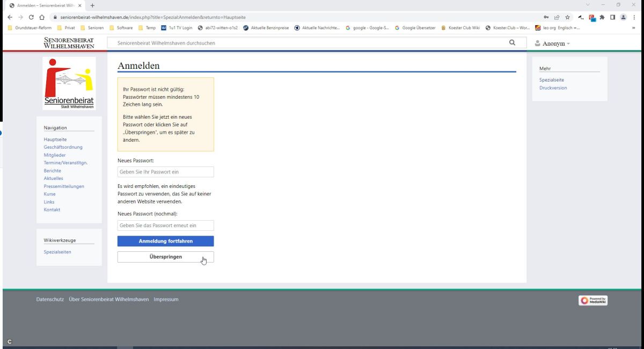The image size is (644, 349).
Task: Click the Powered by MediaWiki badge
Action: click(x=593, y=300)
